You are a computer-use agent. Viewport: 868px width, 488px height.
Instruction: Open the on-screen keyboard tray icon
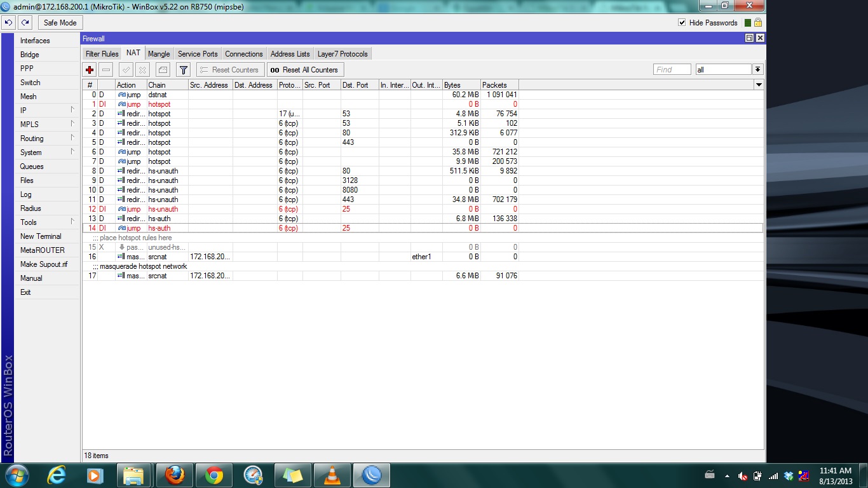[710, 475]
